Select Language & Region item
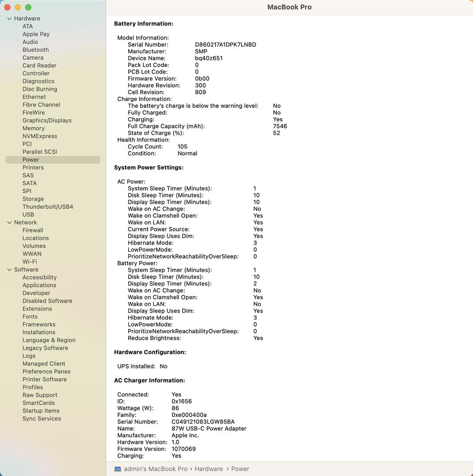 (x=49, y=340)
